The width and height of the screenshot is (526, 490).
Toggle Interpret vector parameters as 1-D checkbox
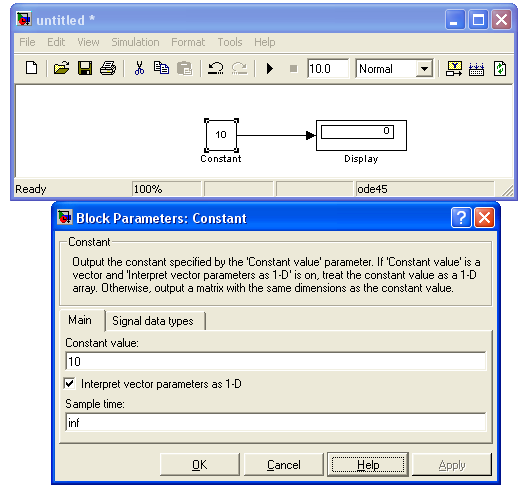tap(70, 383)
